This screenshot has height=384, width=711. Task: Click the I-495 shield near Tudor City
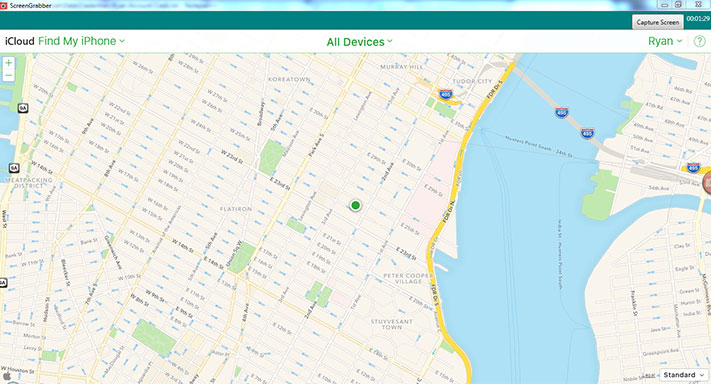[x=445, y=95]
